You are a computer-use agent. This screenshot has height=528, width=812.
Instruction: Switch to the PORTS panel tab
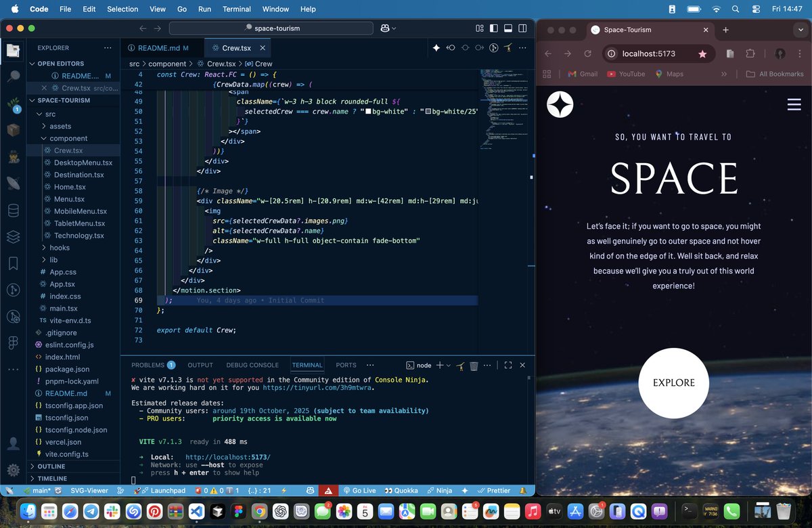(346, 365)
